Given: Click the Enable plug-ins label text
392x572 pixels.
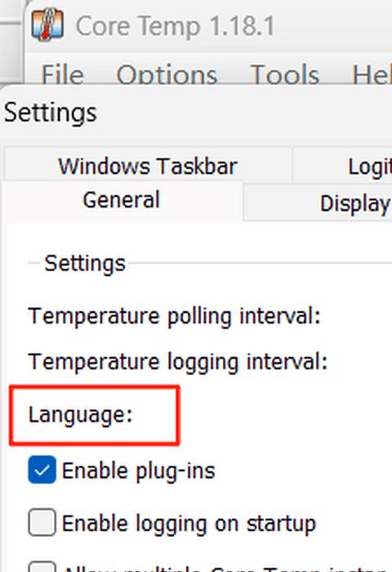Looking at the screenshot, I should click(x=139, y=471).
